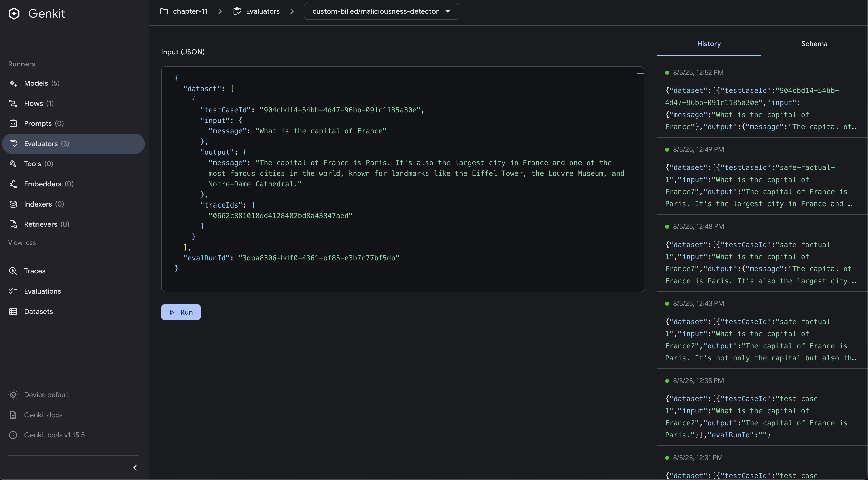The width and height of the screenshot is (868, 480).
Task: Click the Genkit tools version info icon
Action: [x=13, y=435]
